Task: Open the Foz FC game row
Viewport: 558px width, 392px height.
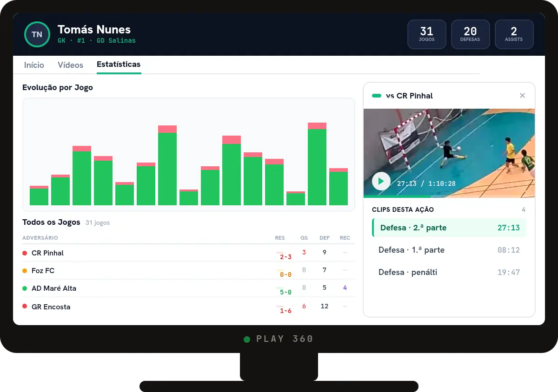Action: coord(189,270)
